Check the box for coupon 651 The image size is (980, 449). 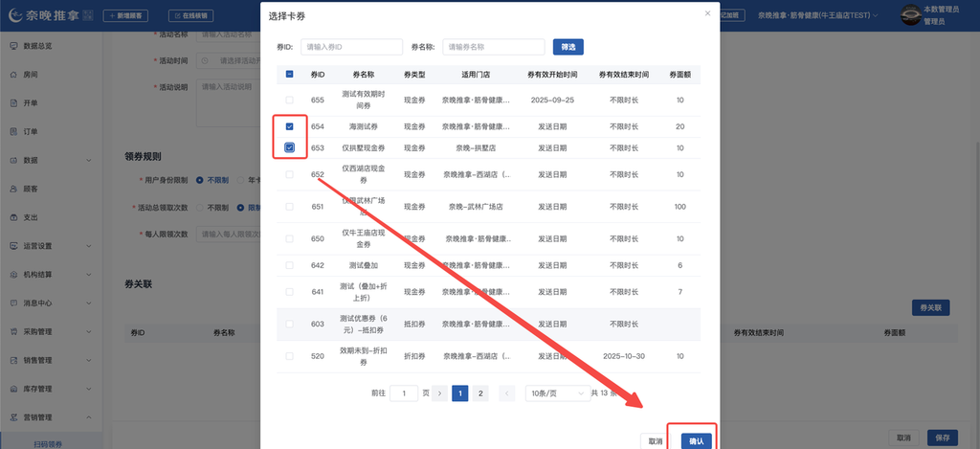point(289,207)
